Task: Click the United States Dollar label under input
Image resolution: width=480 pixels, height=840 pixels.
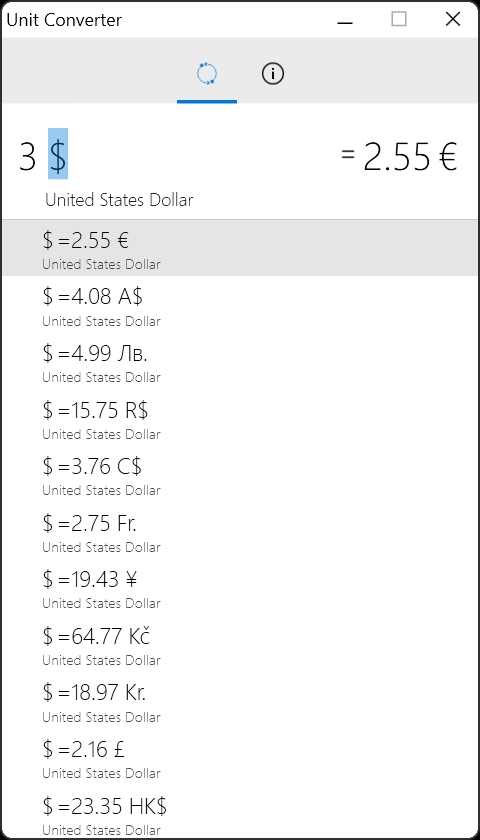Action: [x=119, y=200]
